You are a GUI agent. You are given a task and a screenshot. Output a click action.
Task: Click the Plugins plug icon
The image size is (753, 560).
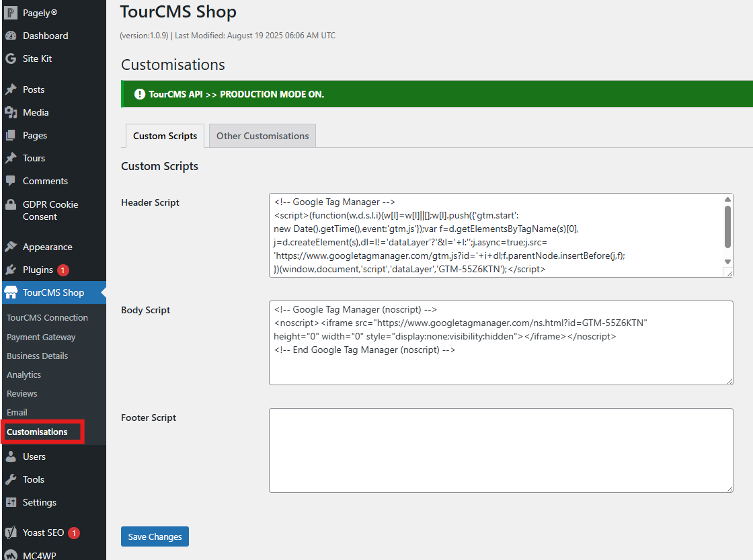pos(11,270)
